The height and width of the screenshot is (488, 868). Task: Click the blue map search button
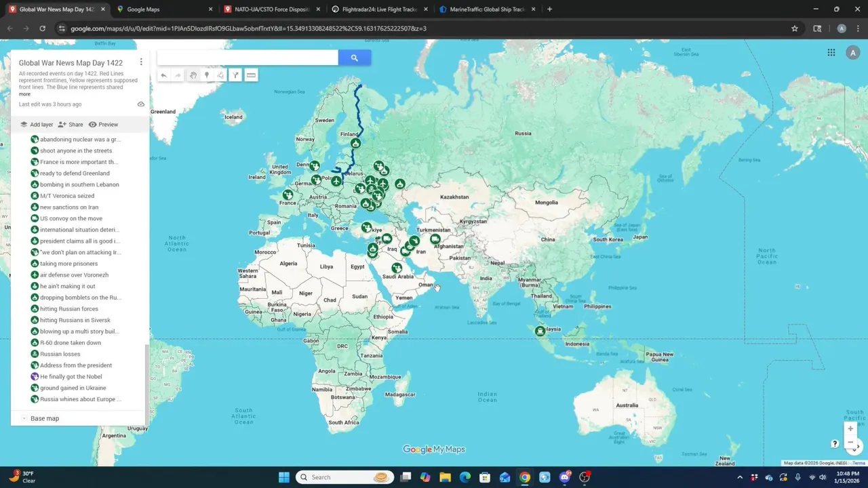[354, 58]
